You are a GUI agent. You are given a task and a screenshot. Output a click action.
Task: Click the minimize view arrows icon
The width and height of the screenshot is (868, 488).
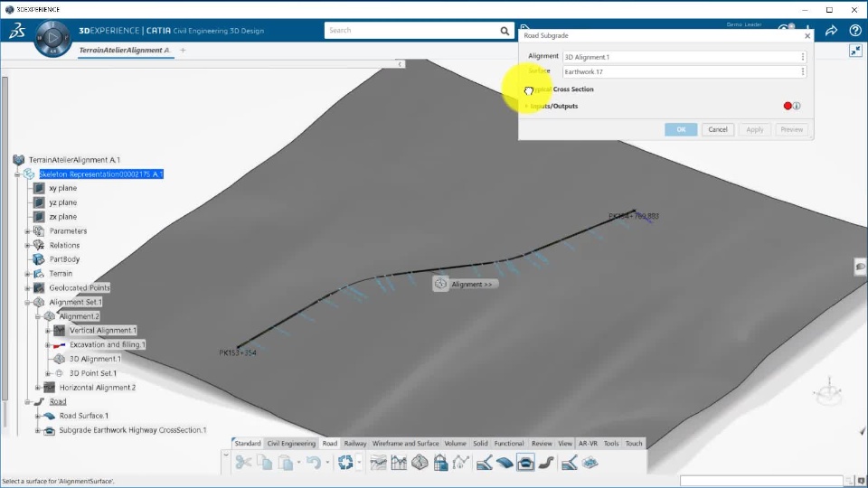coord(855,51)
